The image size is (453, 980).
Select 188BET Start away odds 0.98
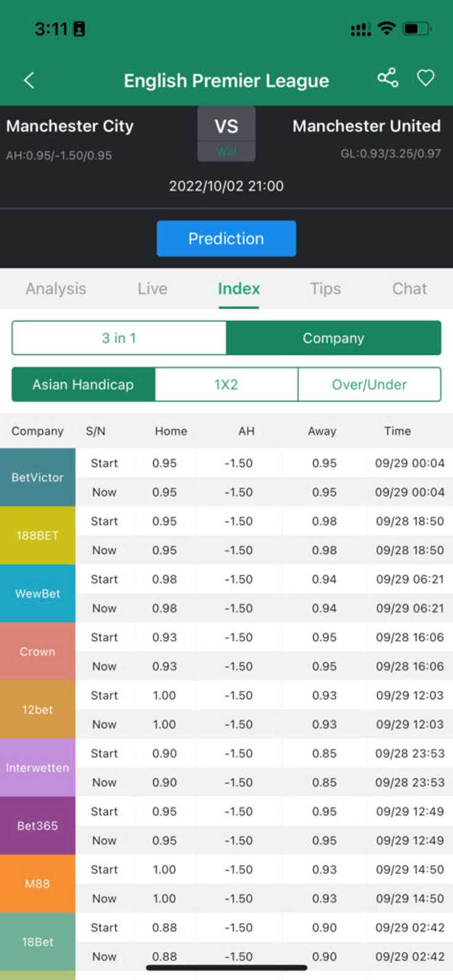(324, 521)
